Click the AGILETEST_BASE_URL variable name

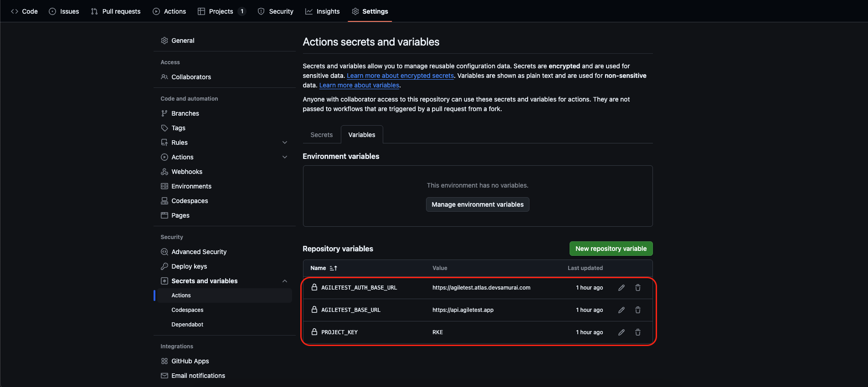[x=351, y=310]
